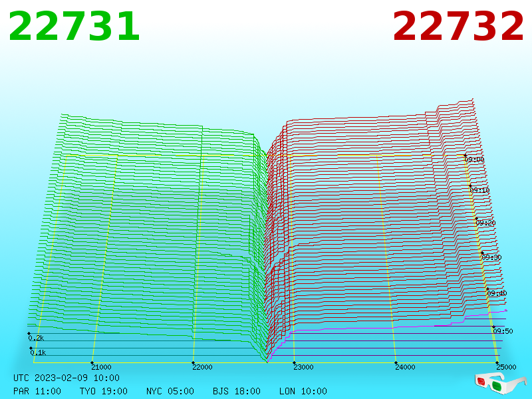Click the UTC 2023-02-09 10:00 timestamp
532x399 pixels.
66,378
